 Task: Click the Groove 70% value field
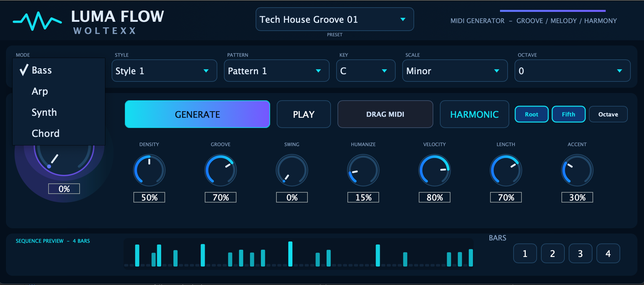click(221, 197)
